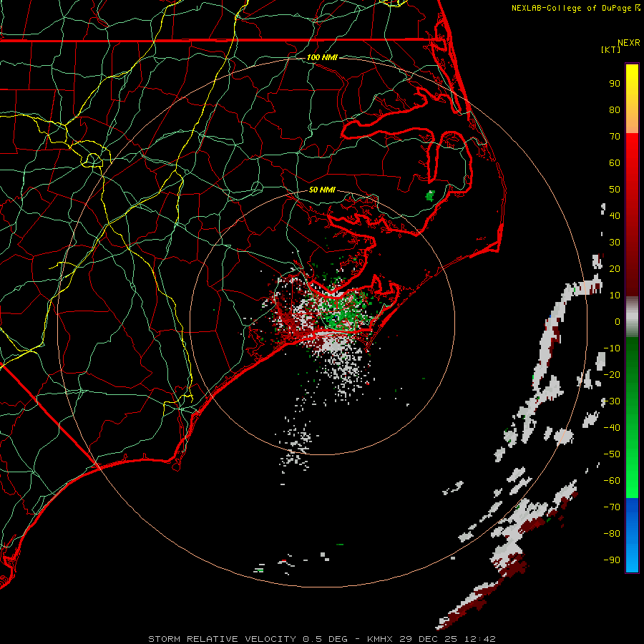This screenshot has width=644, height=644.
Task: Select the 0 value on velocity scale
Action: [x=618, y=321]
